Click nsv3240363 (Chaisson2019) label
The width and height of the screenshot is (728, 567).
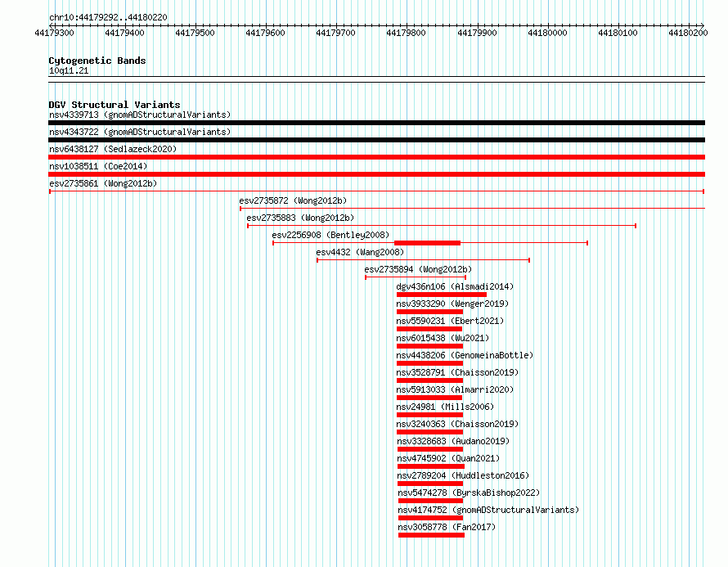click(457, 424)
